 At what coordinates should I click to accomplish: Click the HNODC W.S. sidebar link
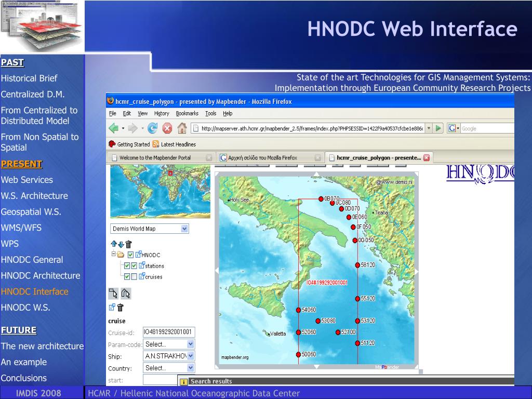coord(25,308)
